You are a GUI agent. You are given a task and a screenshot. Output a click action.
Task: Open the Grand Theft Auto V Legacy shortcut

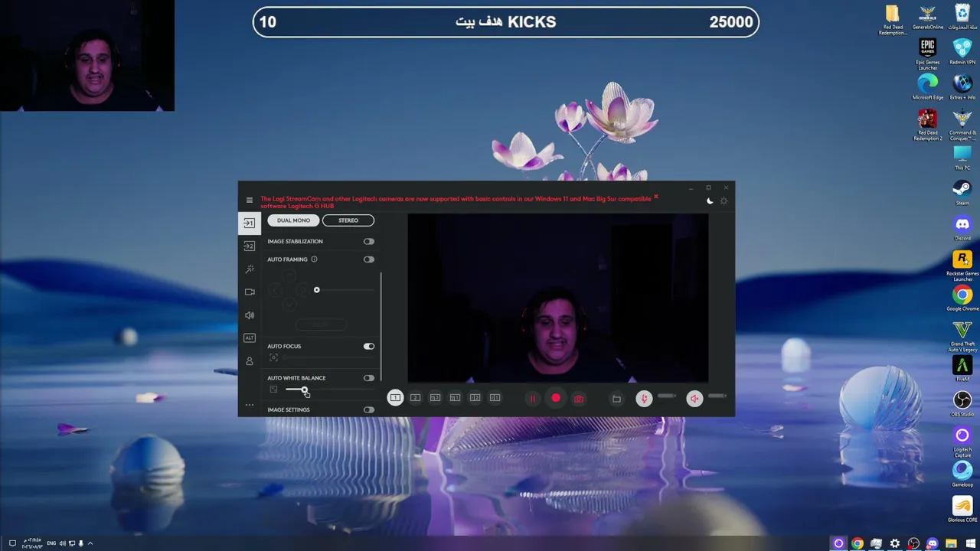coord(962,336)
